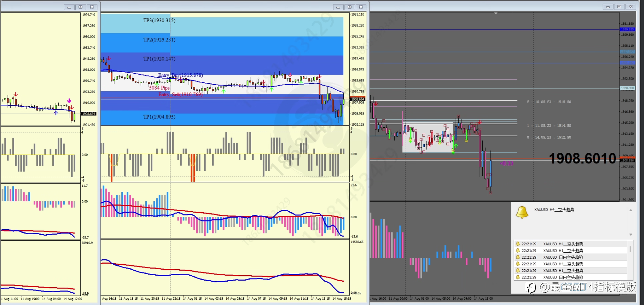Click 14 Aug 13:00 on dark chart time axis
Viewport: 644px width, 305px height.
coord(483,299)
